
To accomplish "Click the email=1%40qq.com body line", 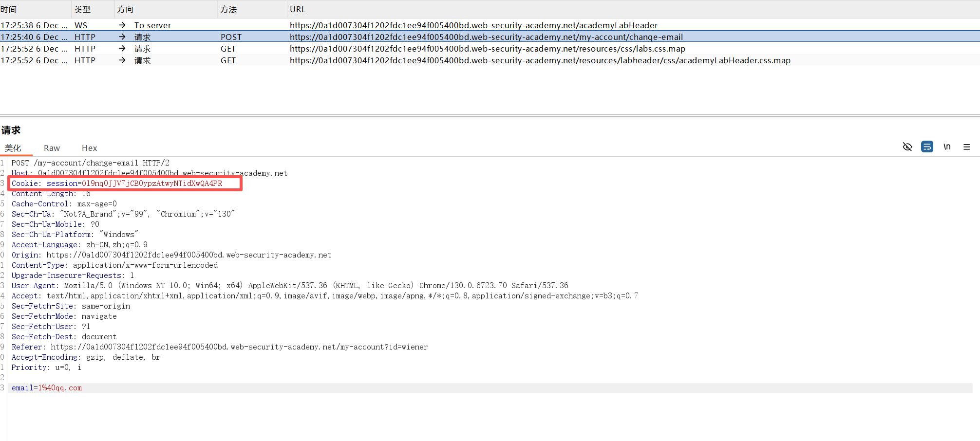I will (x=47, y=388).
